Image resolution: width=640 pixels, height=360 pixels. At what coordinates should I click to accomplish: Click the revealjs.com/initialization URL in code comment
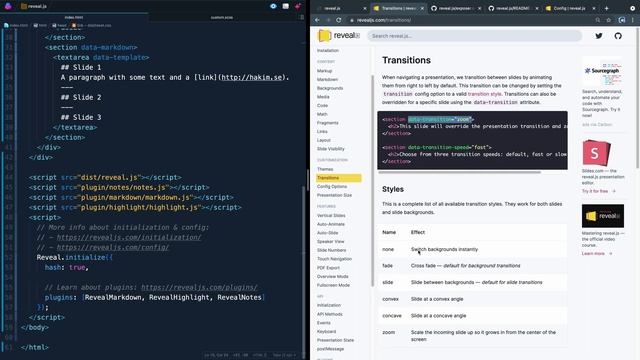tap(129, 237)
